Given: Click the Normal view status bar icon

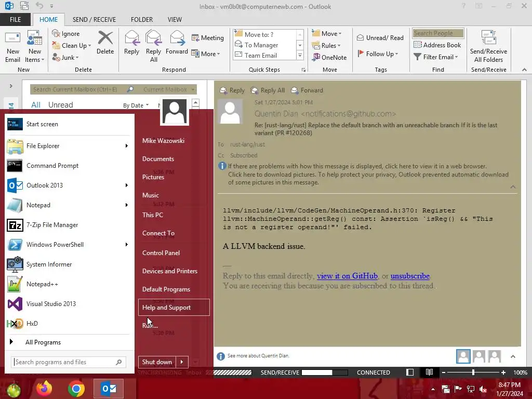Looking at the screenshot, I should tap(410, 372).
